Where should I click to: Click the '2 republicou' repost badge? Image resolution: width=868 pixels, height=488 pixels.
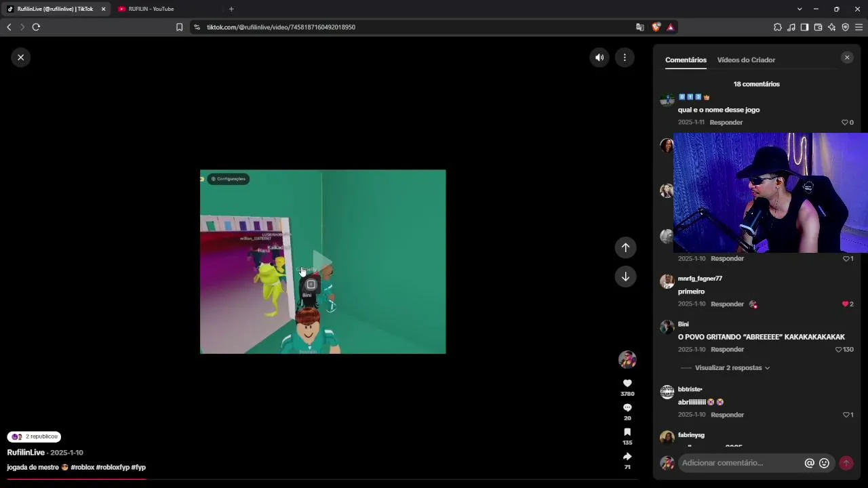tap(35, 437)
